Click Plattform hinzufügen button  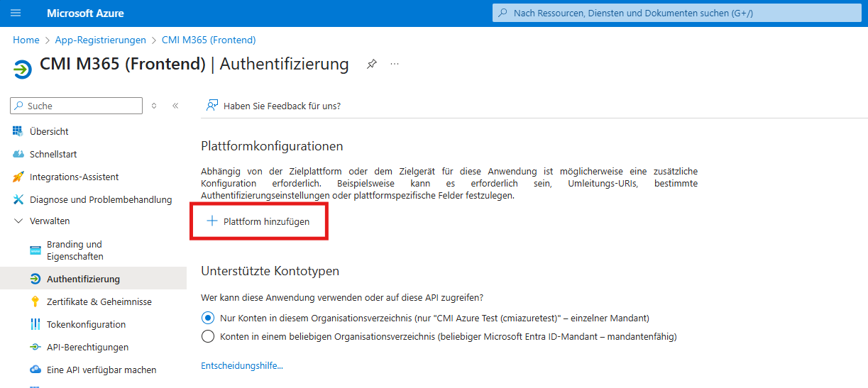tap(258, 221)
